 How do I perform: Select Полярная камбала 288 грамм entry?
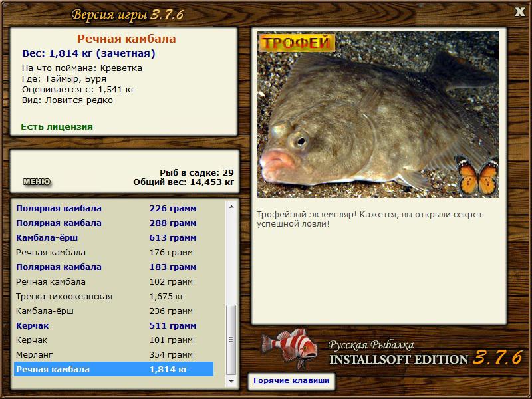(x=114, y=223)
